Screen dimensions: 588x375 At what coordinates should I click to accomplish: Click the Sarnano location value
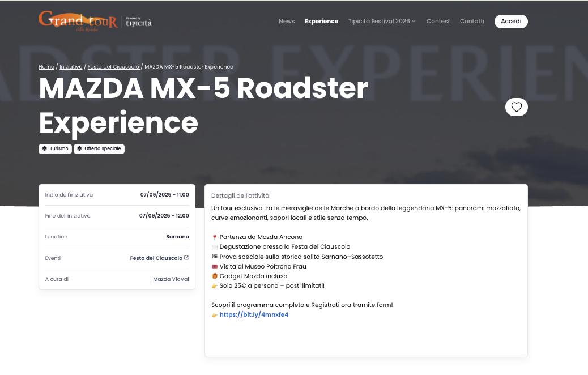177,237
